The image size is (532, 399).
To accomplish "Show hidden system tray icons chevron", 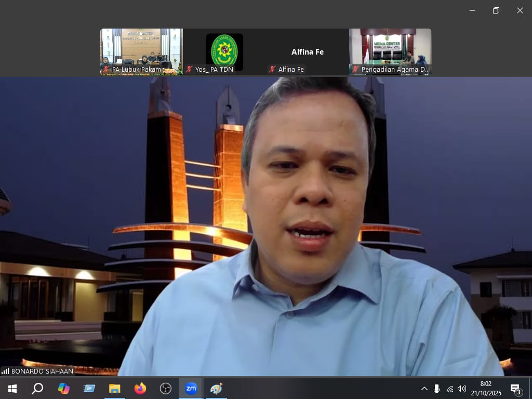I will tap(424, 389).
